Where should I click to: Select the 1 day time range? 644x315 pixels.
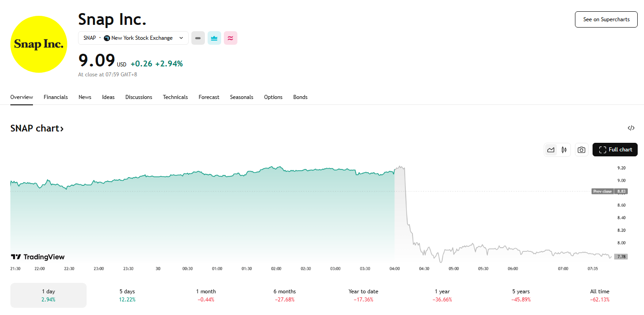[x=48, y=295]
